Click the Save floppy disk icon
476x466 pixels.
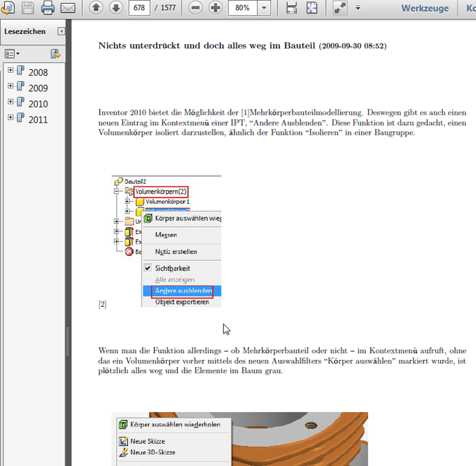(x=28, y=7)
